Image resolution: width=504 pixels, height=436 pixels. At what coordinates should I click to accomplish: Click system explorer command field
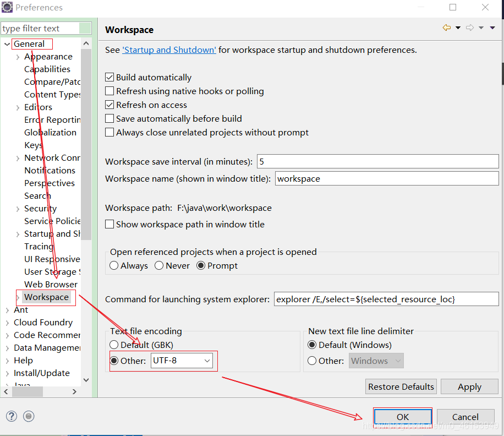click(x=386, y=299)
